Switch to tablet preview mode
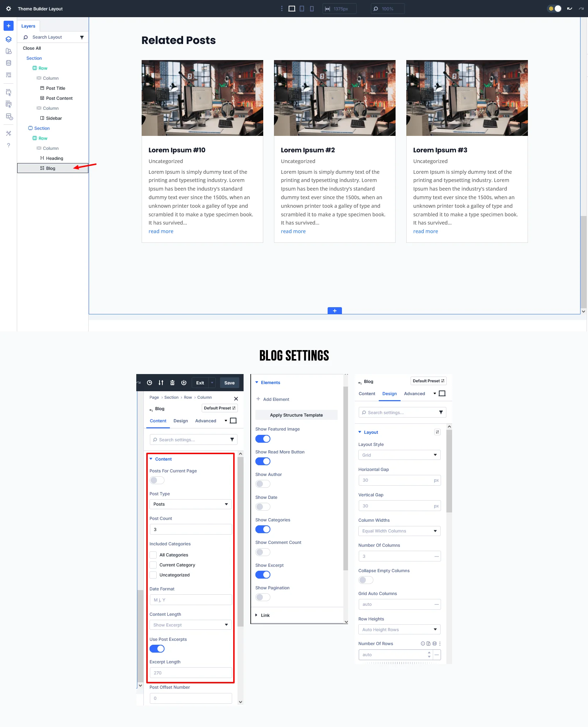 tap(302, 8)
